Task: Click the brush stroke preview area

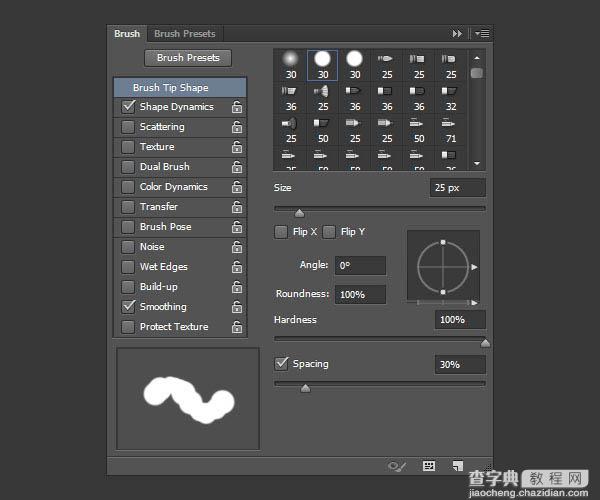Action: (x=188, y=399)
